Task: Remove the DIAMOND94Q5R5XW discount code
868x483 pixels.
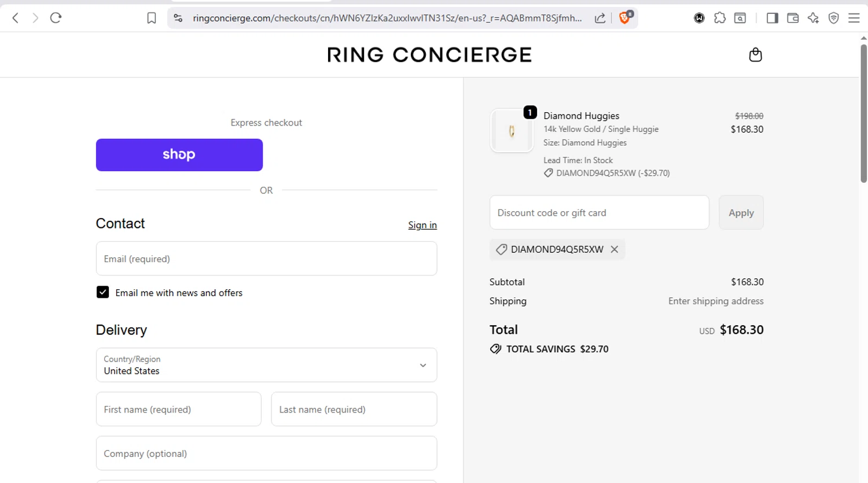Action: click(615, 249)
